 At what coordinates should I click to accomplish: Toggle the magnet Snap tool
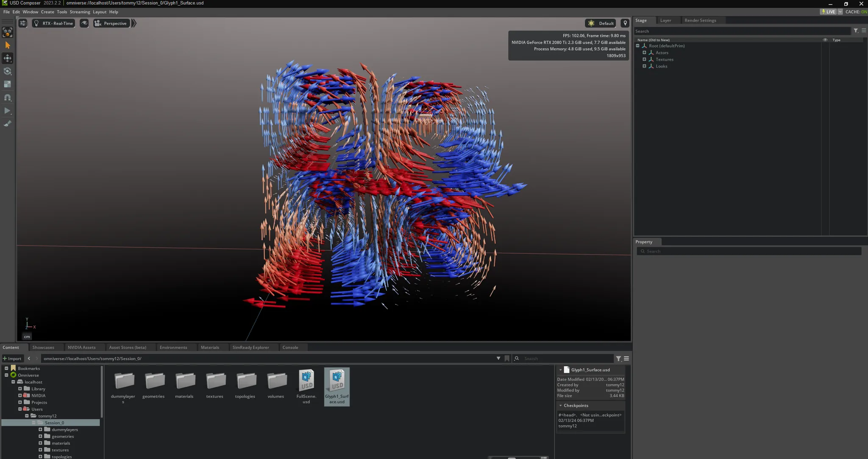click(8, 98)
